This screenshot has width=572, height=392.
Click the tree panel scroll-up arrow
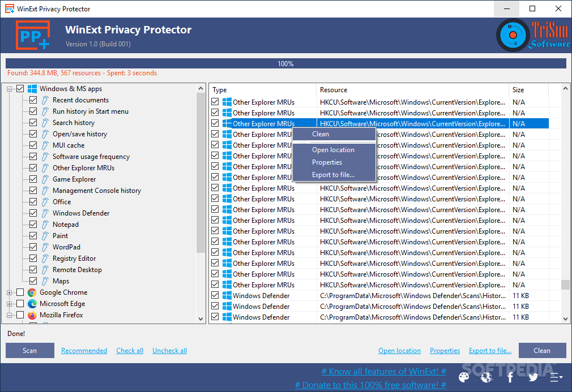200,89
